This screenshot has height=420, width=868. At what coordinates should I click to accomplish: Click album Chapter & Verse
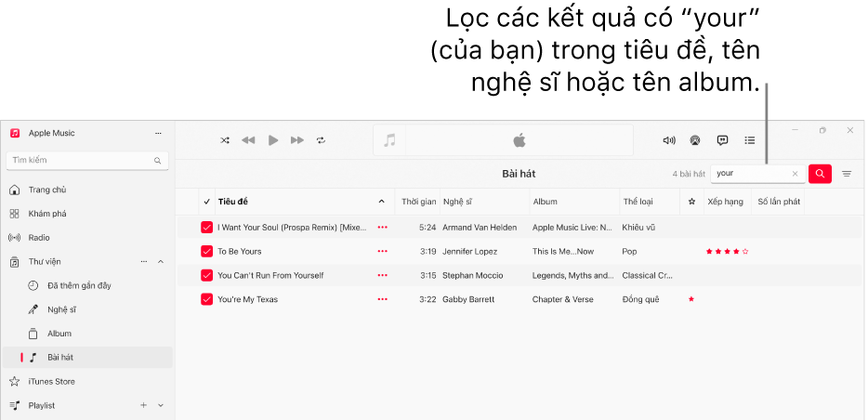point(562,299)
